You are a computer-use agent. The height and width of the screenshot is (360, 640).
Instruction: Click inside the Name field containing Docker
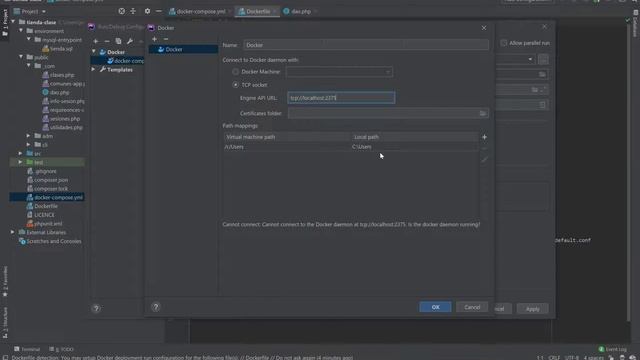point(366,45)
